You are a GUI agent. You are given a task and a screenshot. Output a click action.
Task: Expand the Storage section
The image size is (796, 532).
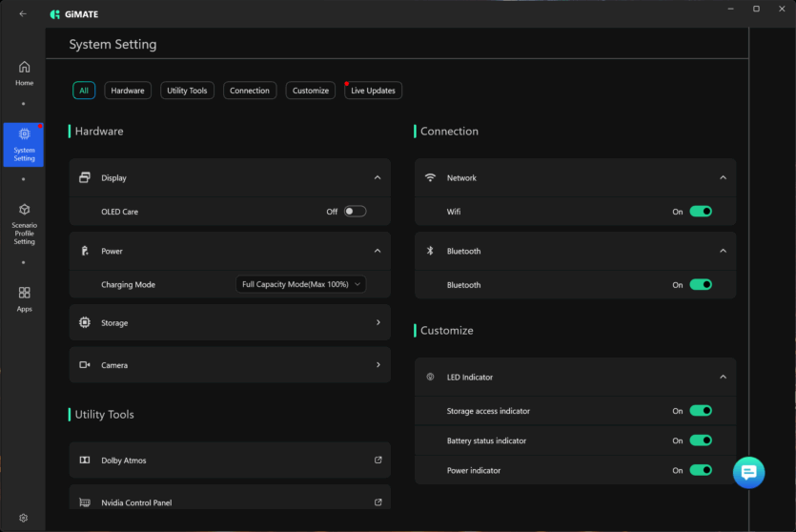click(x=378, y=323)
